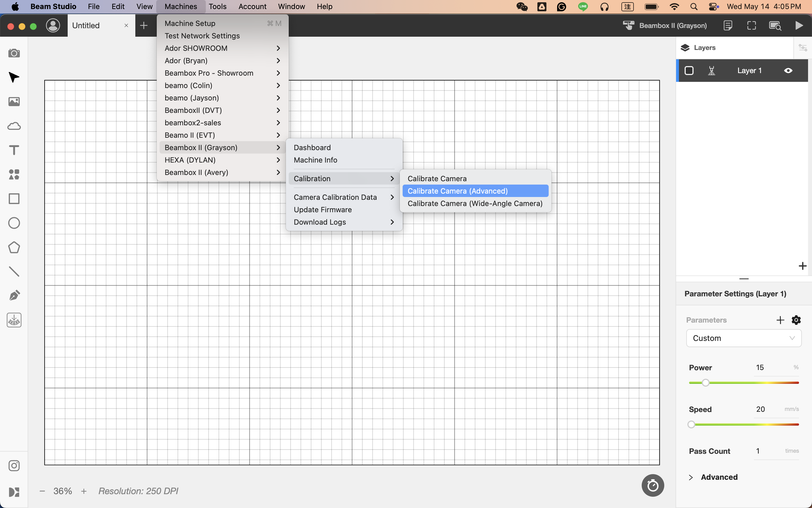Open the parameter manage gear icon
This screenshot has height=508, width=812.
(x=796, y=320)
